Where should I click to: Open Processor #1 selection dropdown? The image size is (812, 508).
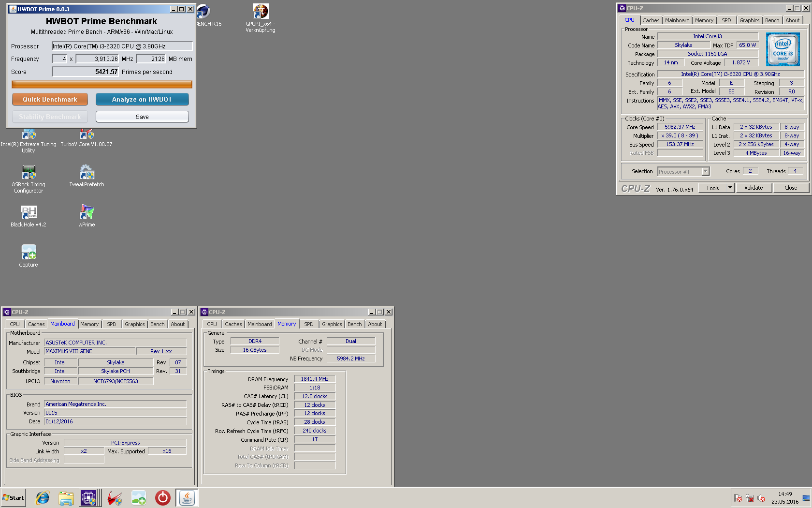pyautogui.click(x=683, y=171)
